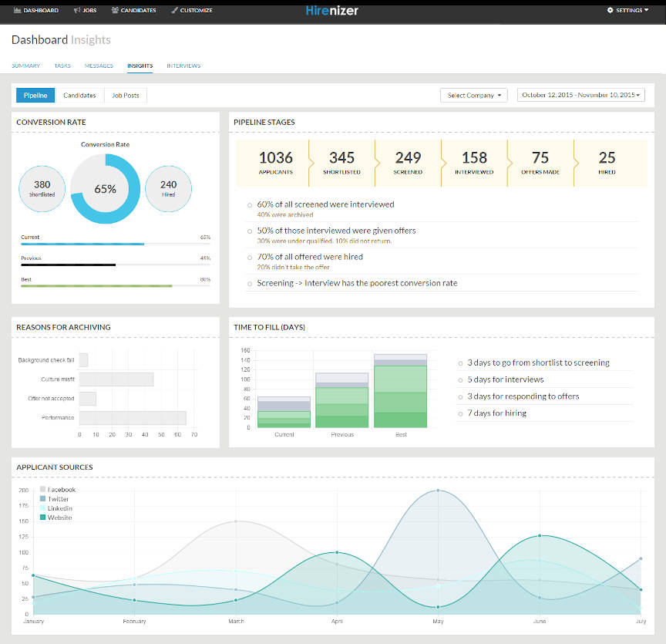Viewport: 666px width, 644px height.
Task: Expand the Settings menu arrow
Action: 646,11
